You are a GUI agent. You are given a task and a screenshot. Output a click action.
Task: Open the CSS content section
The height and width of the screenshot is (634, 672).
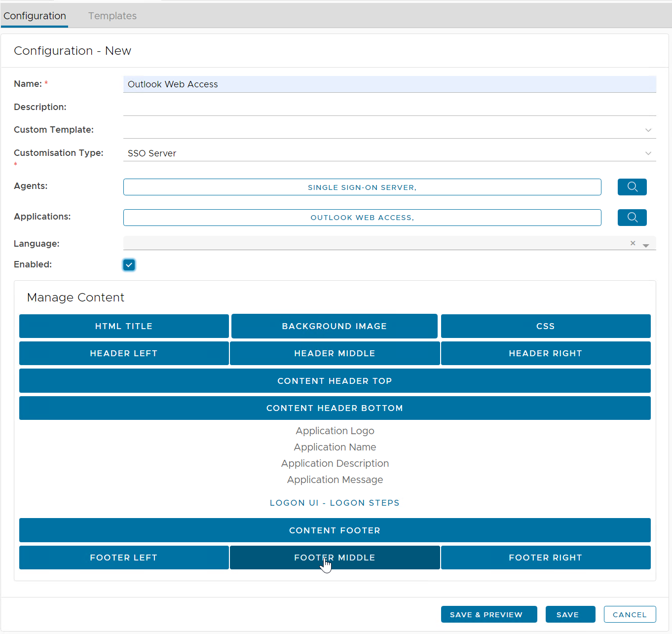pos(545,326)
